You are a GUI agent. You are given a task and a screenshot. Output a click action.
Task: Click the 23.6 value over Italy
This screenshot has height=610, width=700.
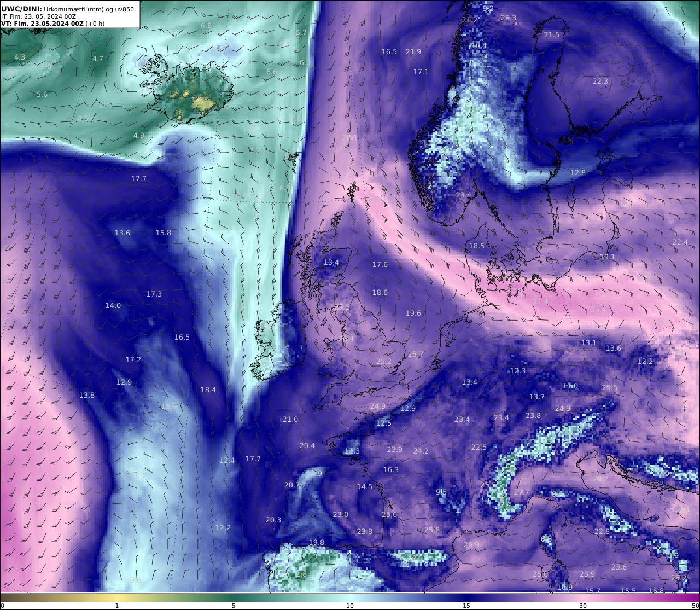[619, 567]
